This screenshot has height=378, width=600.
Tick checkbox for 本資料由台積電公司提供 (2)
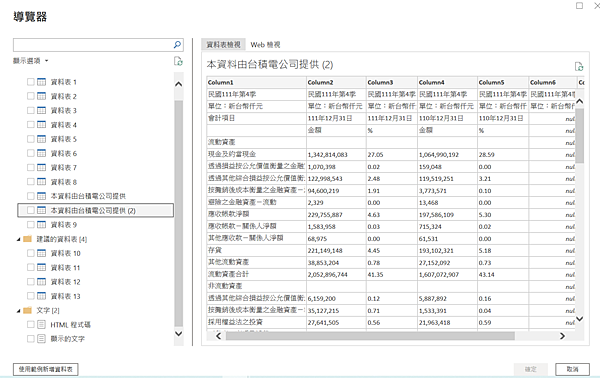pyautogui.click(x=31, y=210)
